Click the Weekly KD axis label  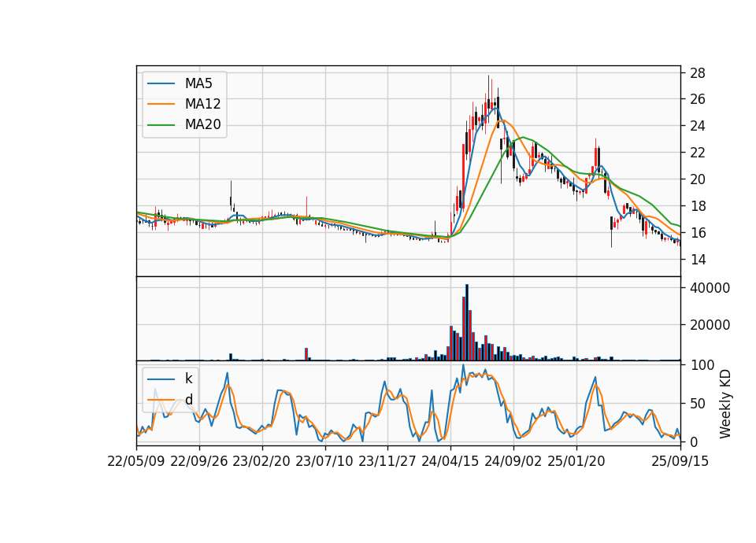click(725, 404)
